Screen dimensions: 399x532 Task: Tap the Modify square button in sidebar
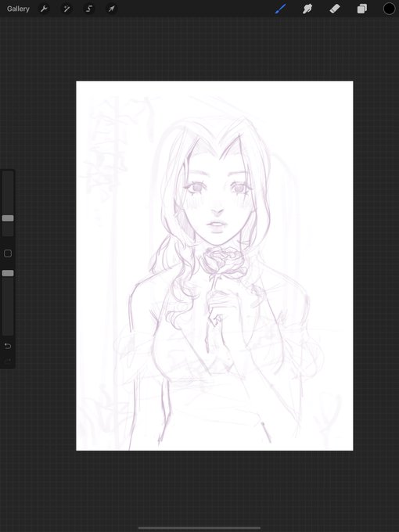coord(8,253)
